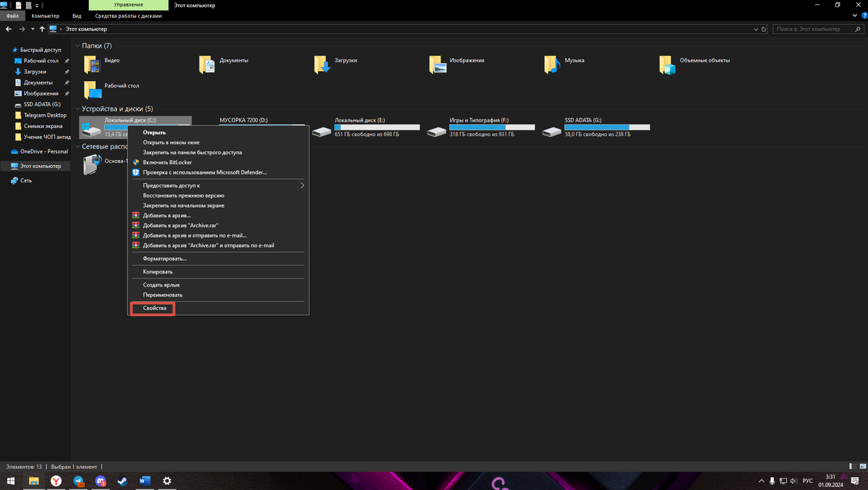This screenshot has height=490, width=868.
Task: Open the Документы folder in Папки section
Action: click(x=208, y=65)
